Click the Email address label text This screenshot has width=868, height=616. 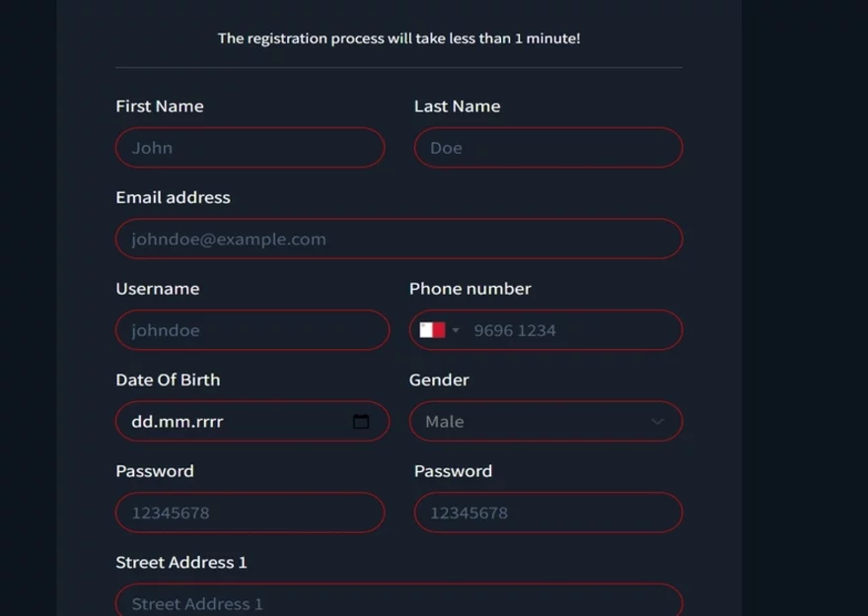point(173,197)
